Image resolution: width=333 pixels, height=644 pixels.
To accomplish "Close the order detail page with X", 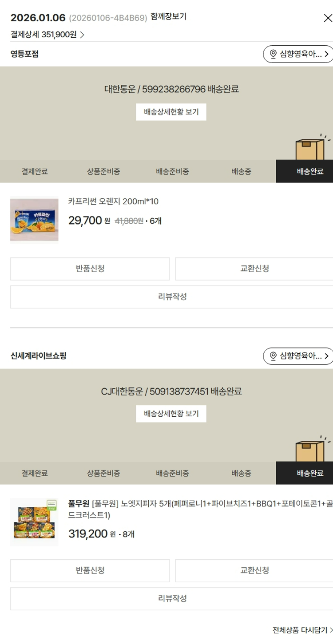I will (328, 18).
